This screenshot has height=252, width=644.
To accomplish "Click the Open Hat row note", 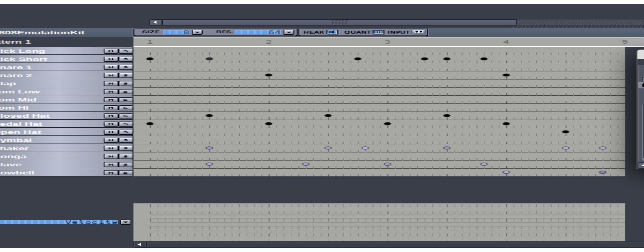I will 566,132.
